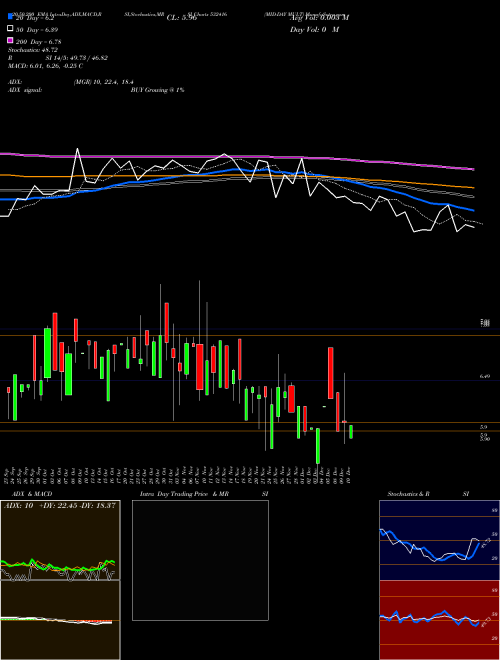This screenshot has width=500, height=660.
Task: Open the ADX indicator chart panel
Action: (60, 540)
